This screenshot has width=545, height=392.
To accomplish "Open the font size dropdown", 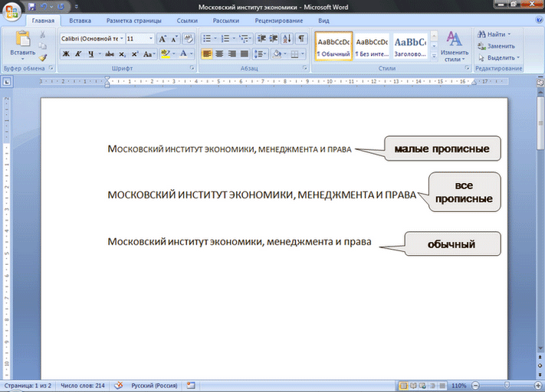I will 150,38.
